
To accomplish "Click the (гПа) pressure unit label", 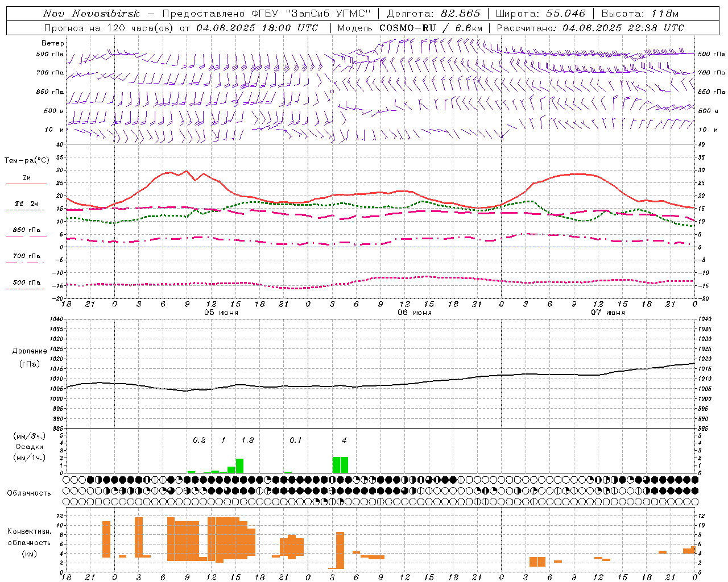I will tap(30, 364).
